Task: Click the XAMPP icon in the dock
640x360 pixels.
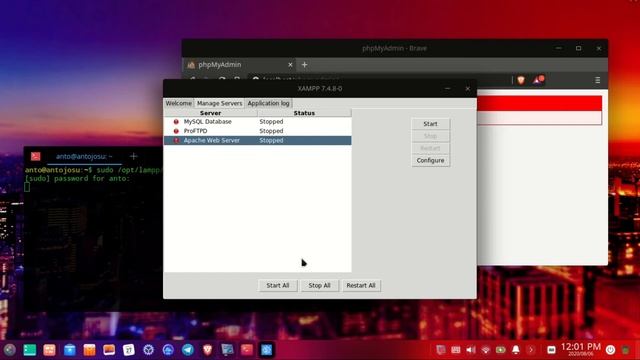Action: point(267,350)
